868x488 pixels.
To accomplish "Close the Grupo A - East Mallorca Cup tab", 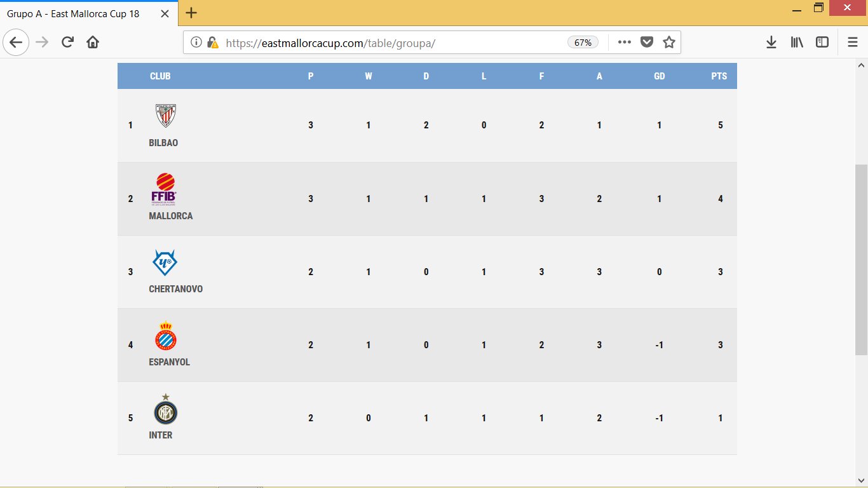I will pyautogui.click(x=165, y=13).
